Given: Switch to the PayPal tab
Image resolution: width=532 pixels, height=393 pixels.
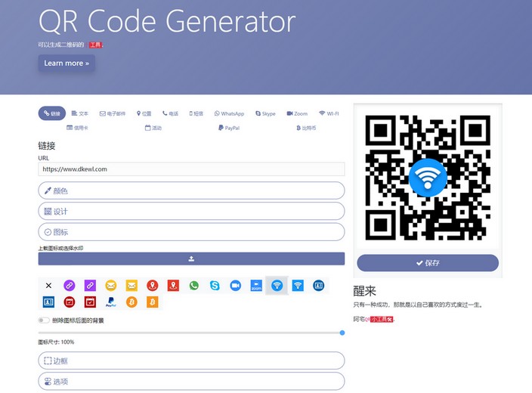Looking at the screenshot, I should [x=229, y=128].
